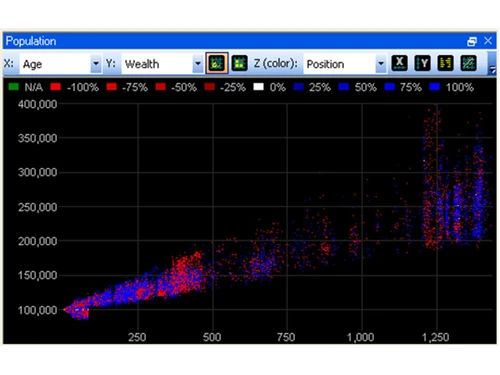The height and width of the screenshot is (375, 500).
Task: Click the yellow histogram icon
Action: [x=445, y=63]
